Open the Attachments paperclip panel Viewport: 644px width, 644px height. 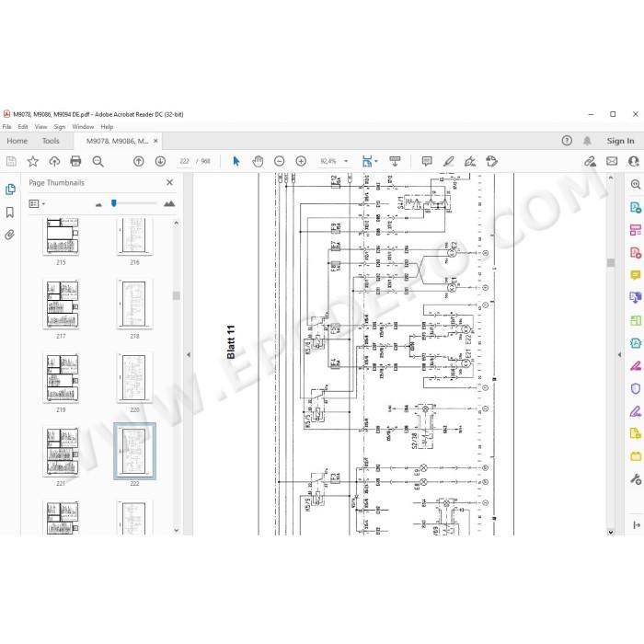10,235
